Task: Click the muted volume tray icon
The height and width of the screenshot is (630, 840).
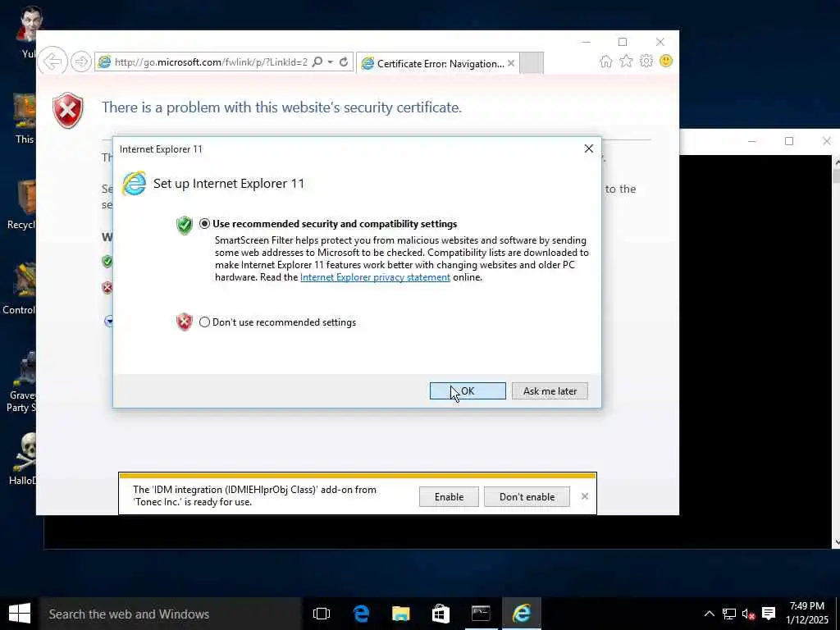Action: pyautogui.click(x=748, y=614)
